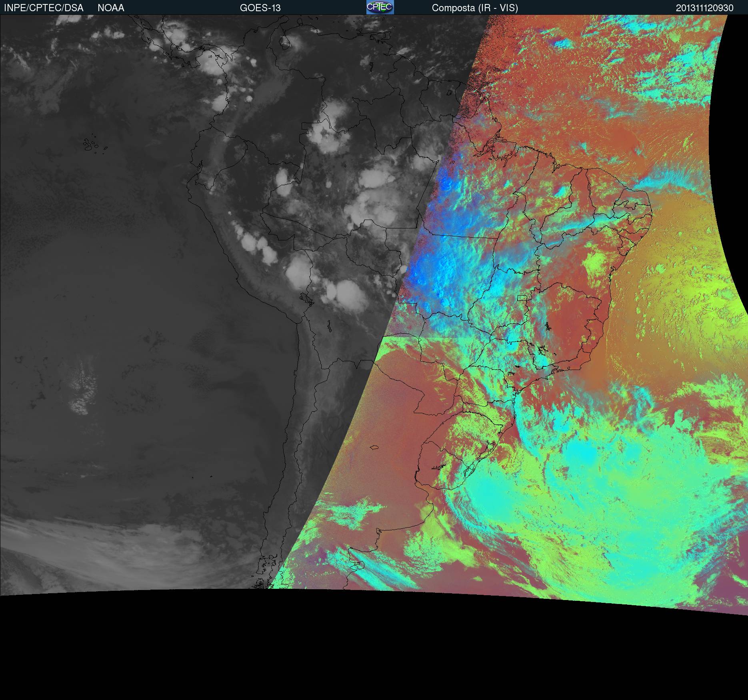This screenshot has height=700, width=748.
Task: Select the Composta (IR - VIS) title
Action: pyautogui.click(x=475, y=8)
